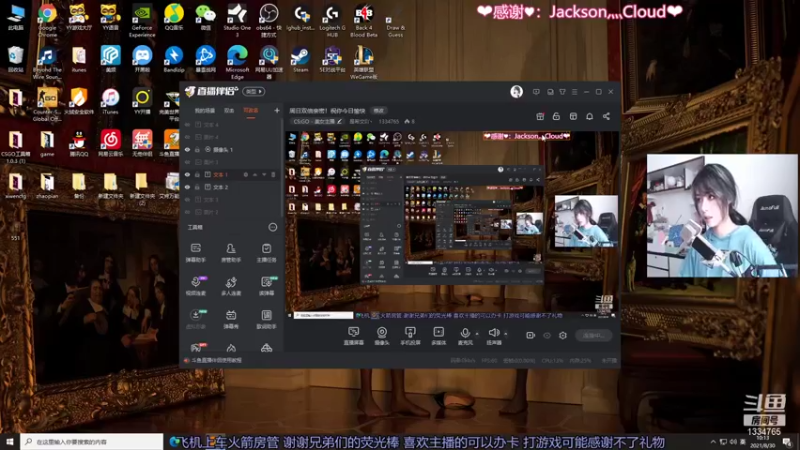Open the hamburger menu in title bar

tap(574, 92)
